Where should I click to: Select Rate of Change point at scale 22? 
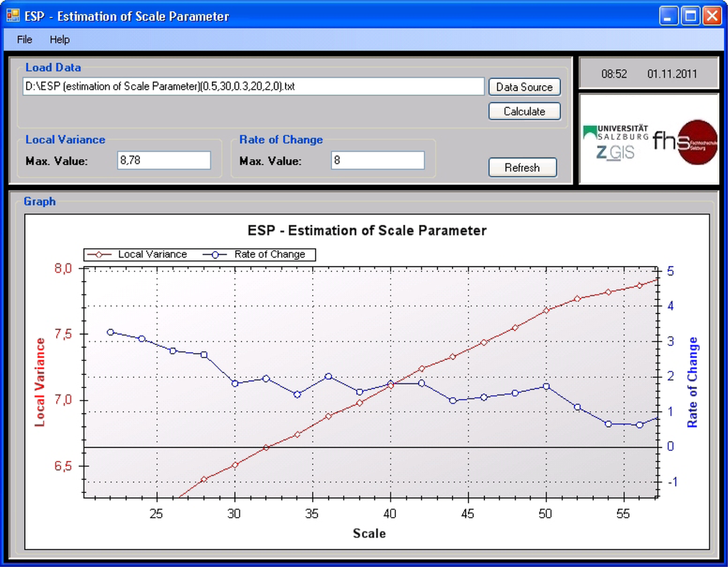coord(110,332)
